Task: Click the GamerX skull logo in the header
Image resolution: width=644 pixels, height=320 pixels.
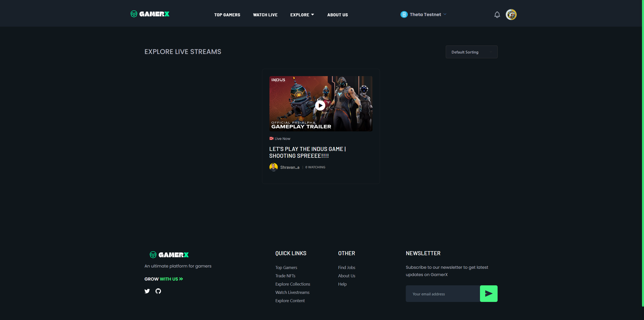Action: pos(134,14)
